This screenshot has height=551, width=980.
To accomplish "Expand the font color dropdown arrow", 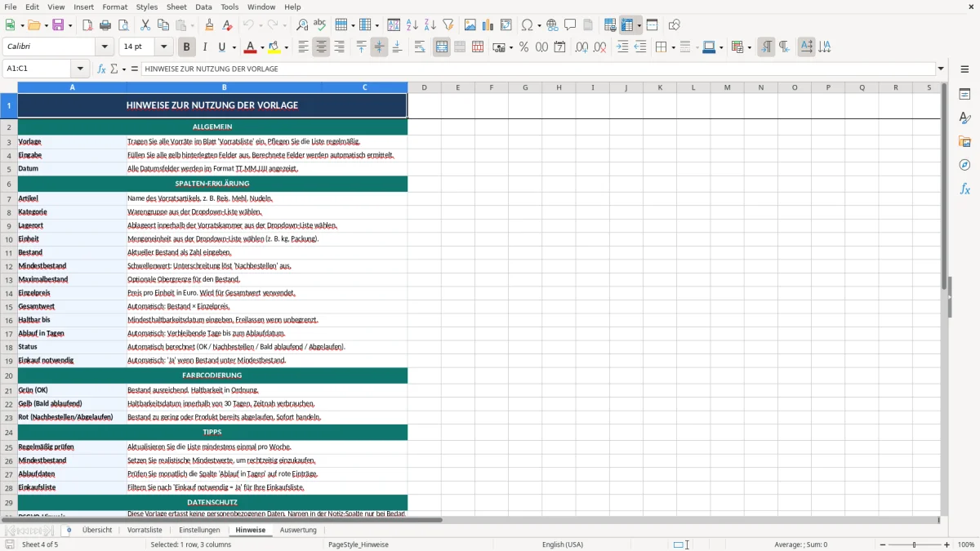I will click(263, 47).
